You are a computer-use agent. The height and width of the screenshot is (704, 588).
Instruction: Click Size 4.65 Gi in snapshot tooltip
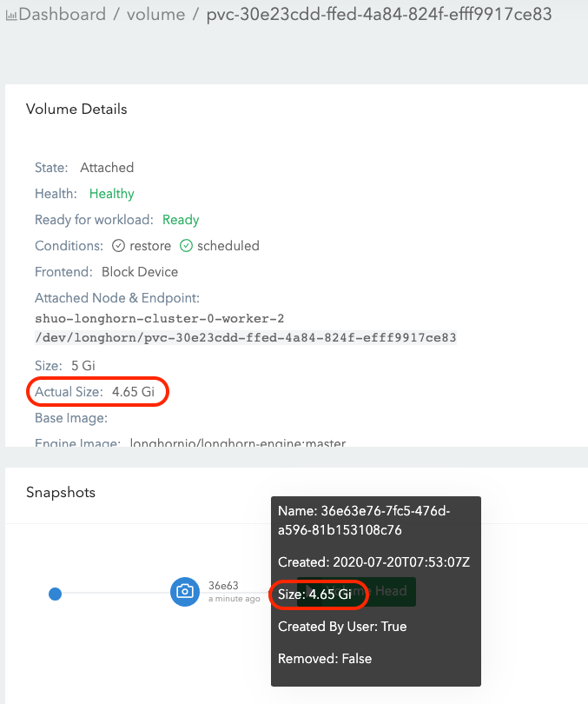[314, 594]
